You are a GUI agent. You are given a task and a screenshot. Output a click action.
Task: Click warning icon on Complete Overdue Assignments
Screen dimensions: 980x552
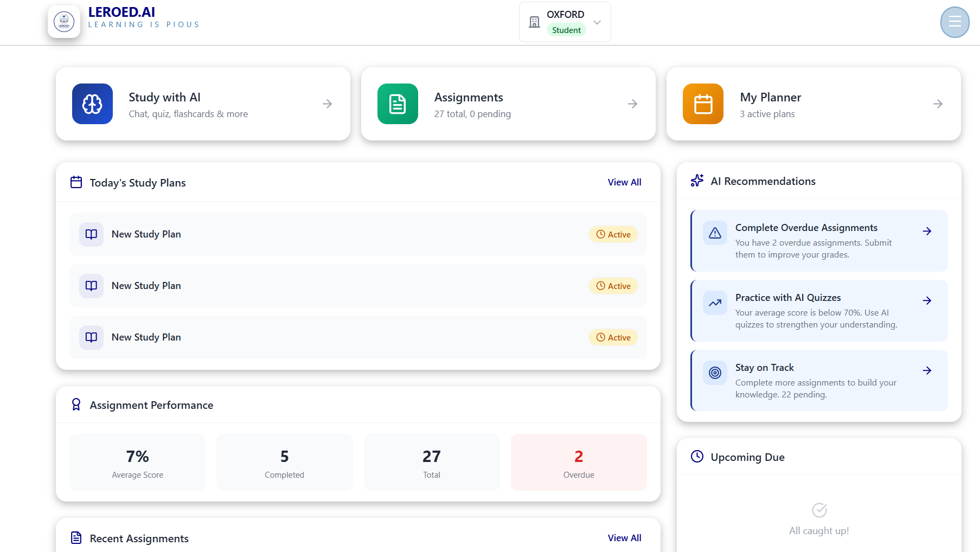click(x=715, y=233)
